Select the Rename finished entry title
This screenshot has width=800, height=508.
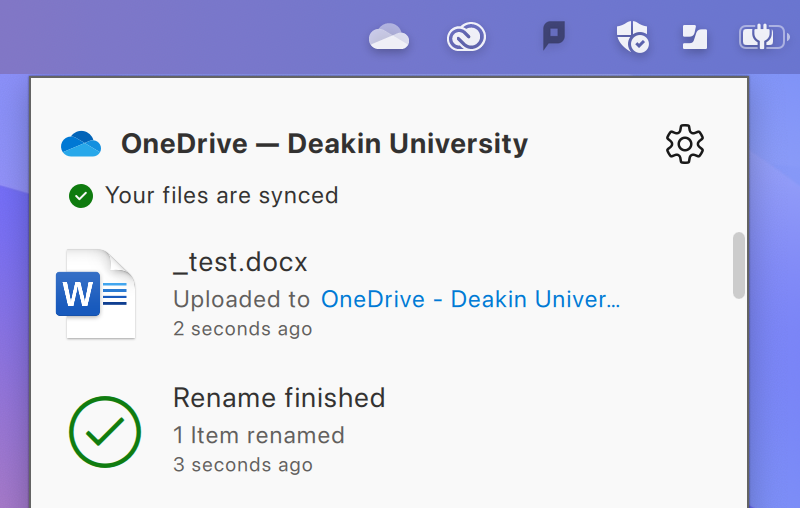click(279, 398)
